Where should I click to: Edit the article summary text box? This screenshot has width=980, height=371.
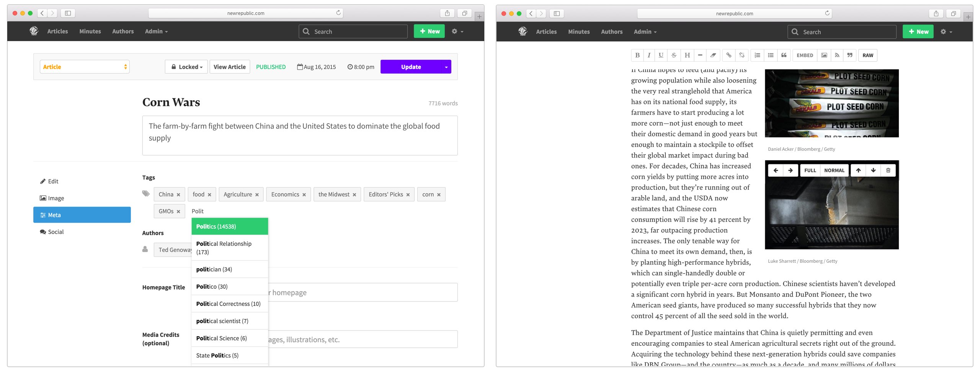(x=300, y=135)
